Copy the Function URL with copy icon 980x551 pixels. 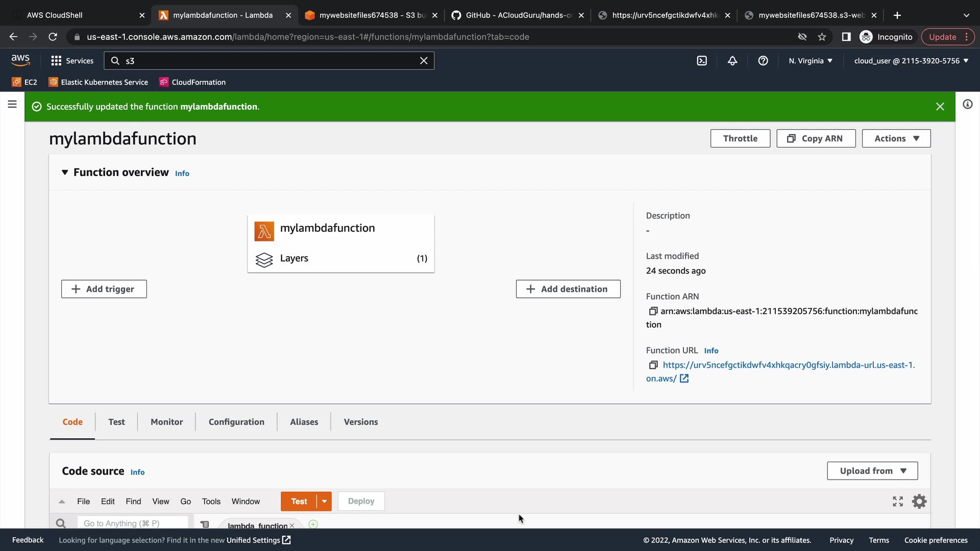tap(653, 365)
